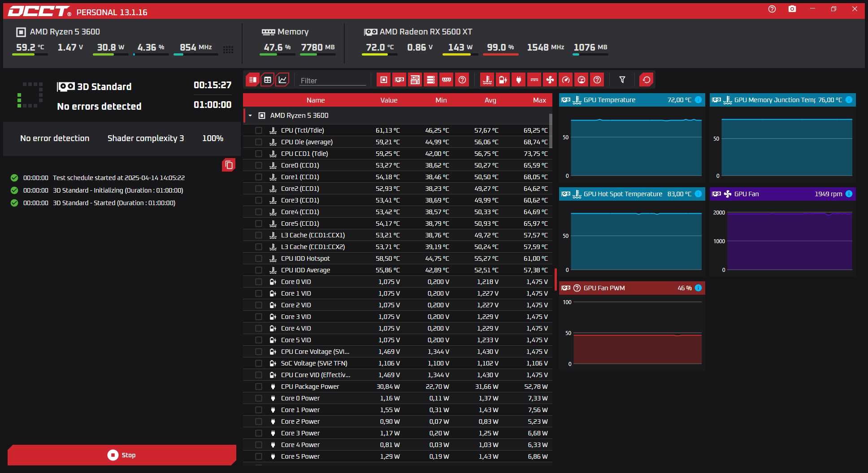Toggle the temperature sensor filter icon
The image size is (868, 473).
(x=487, y=80)
